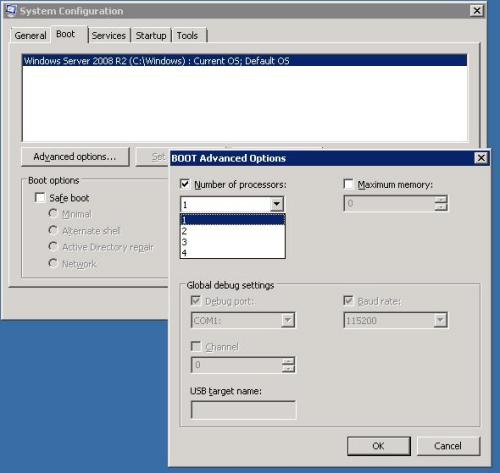Open the Services tab
500x473 pixels.
pyautogui.click(x=109, y=35)
